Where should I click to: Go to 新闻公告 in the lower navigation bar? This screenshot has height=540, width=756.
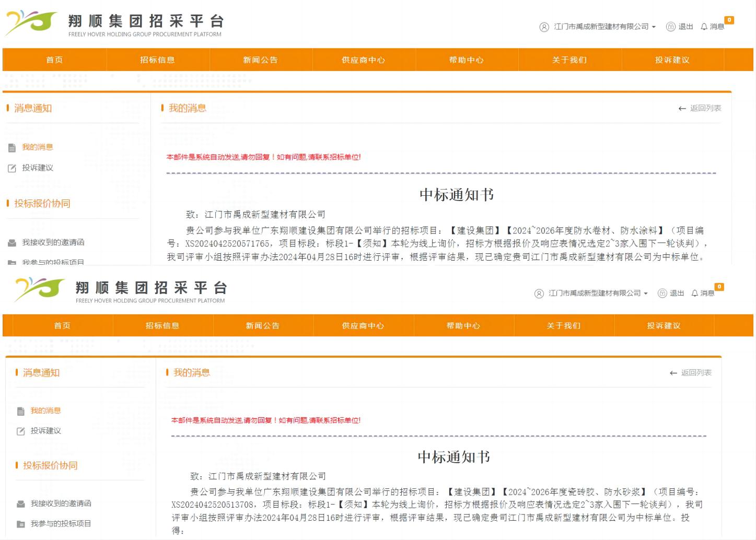click(262, 326)
